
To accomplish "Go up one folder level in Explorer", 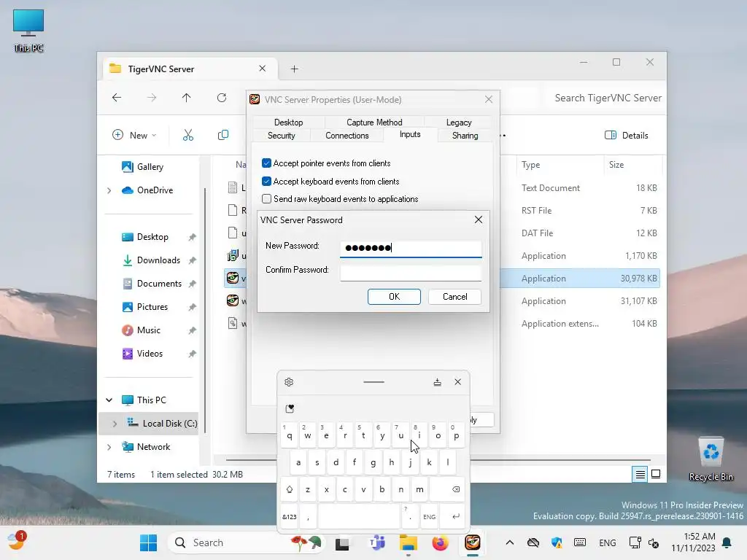I will coord(186,98).
